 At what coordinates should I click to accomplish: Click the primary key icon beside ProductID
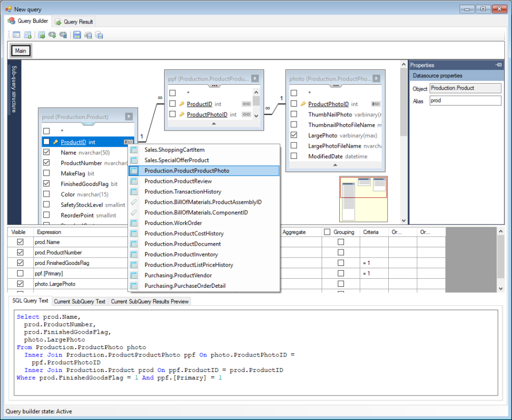click(x=55, y=142)
